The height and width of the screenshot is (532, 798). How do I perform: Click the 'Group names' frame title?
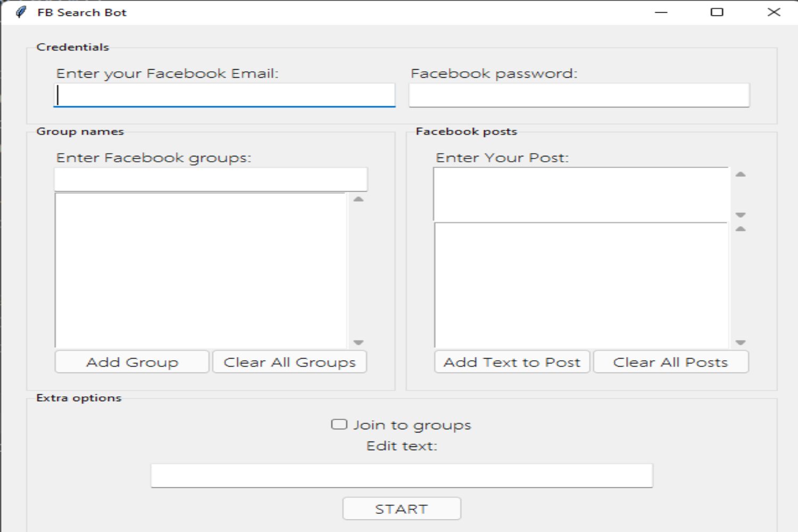point(80,131)
